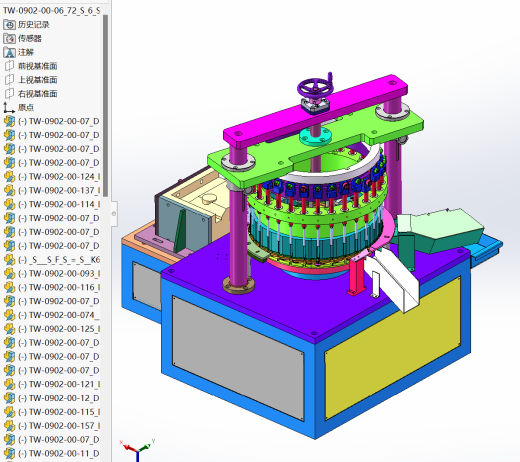Viewport: 520px width, 462px height.
Task: Click the 原点 origin icon
Action: pos(9,108)
